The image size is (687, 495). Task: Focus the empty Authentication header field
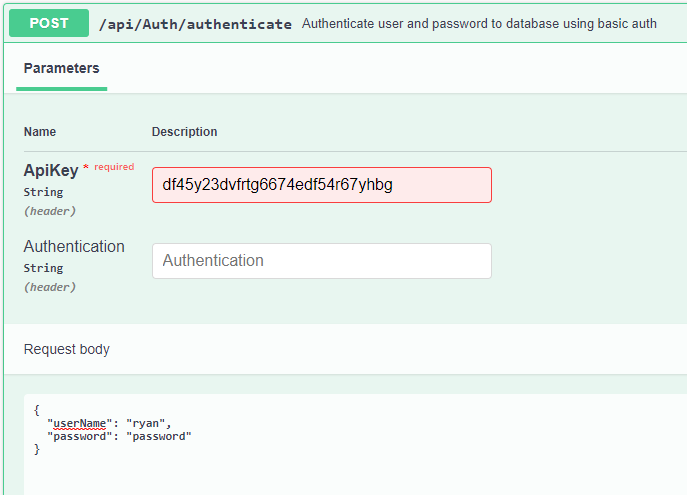tap(322, 261)
